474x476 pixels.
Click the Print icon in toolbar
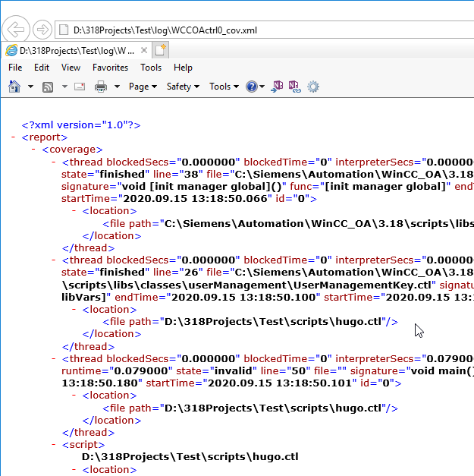click(101, 87)
